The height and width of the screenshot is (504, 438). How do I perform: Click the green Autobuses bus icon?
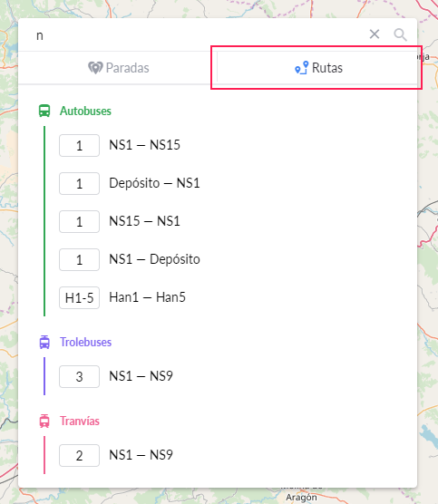(x=44, y=111)
